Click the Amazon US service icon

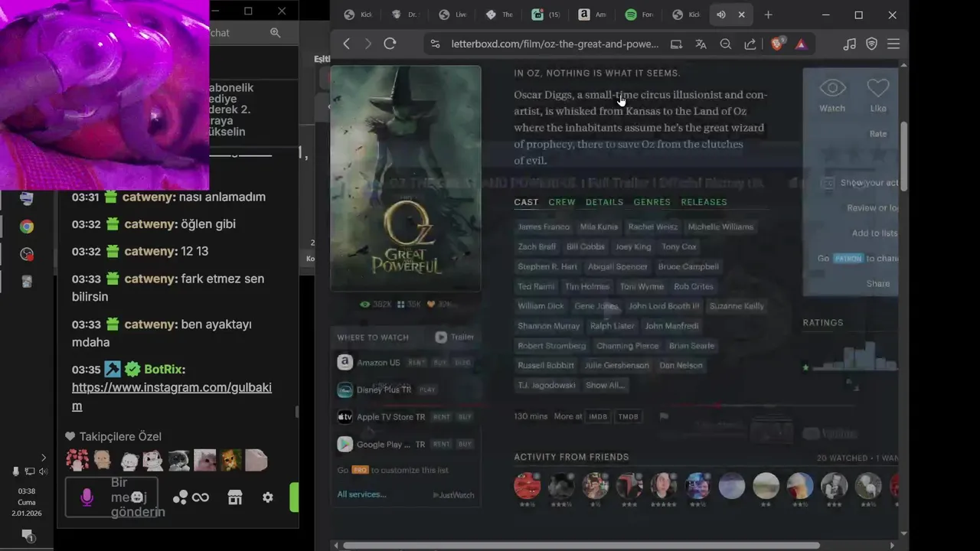[345, 363]
